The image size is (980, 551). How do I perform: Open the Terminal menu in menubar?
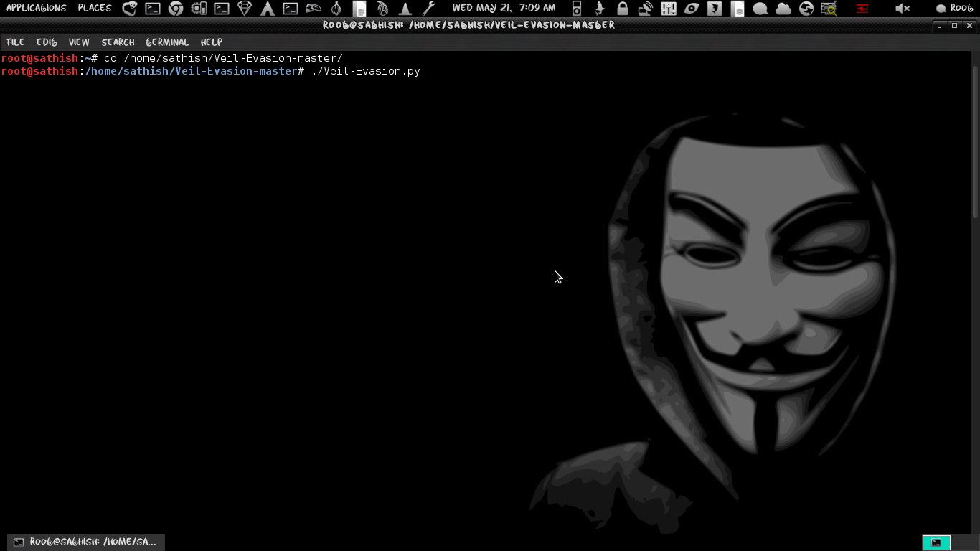click(167, 42)
